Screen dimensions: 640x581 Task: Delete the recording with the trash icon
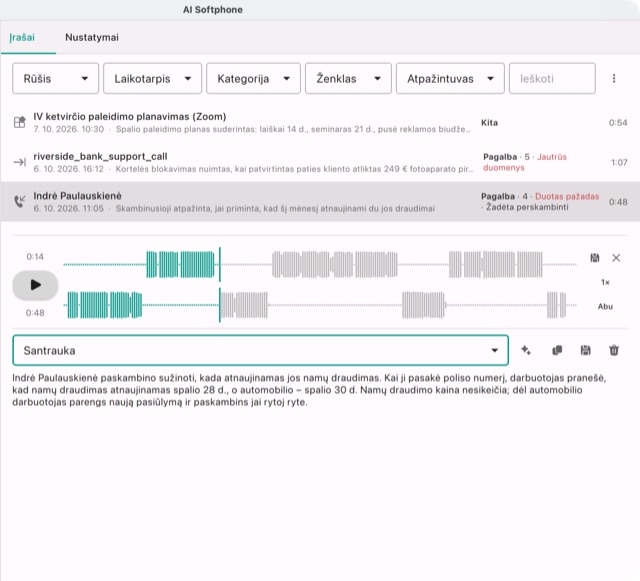click(614, 350)
